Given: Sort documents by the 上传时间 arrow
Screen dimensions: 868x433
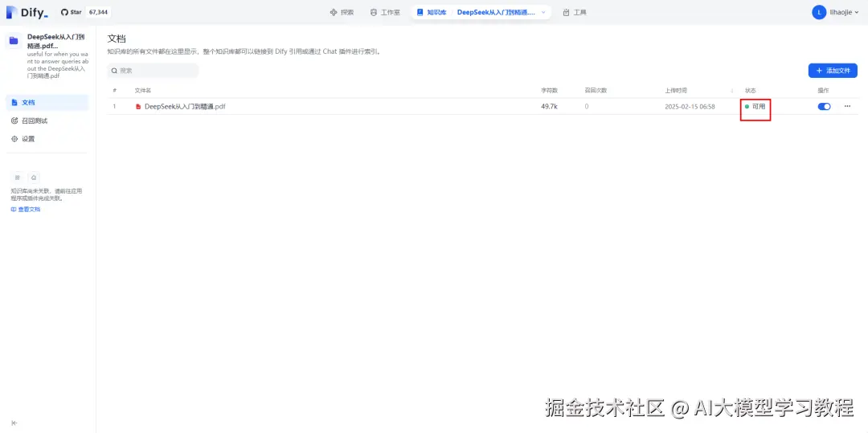Looking at the screenshot, I should tap(732, 91).
